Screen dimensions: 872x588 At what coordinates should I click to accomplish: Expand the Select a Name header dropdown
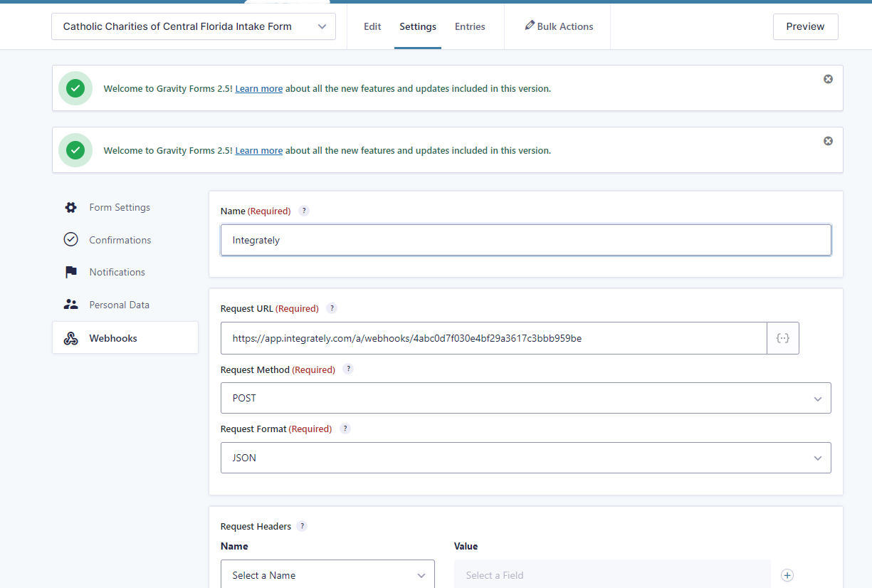[x=327, y=575]
